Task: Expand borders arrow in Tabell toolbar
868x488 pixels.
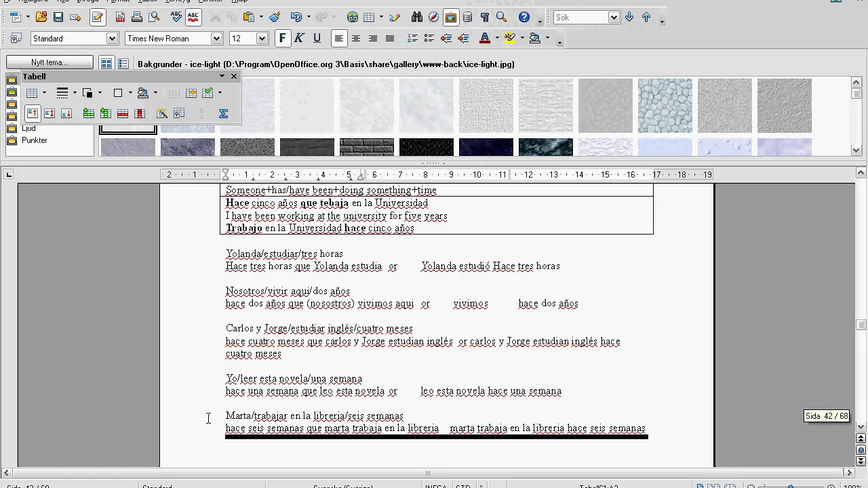Action: pyautogui.click(x=130, y=93)
